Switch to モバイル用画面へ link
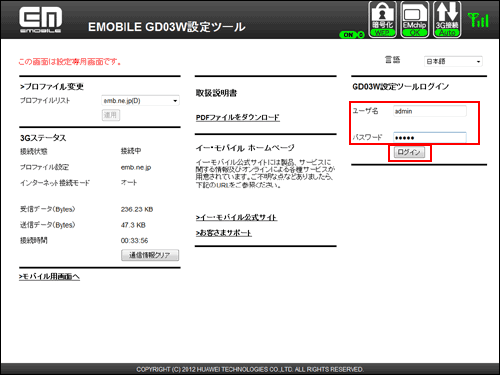 (x=49, y=277)
